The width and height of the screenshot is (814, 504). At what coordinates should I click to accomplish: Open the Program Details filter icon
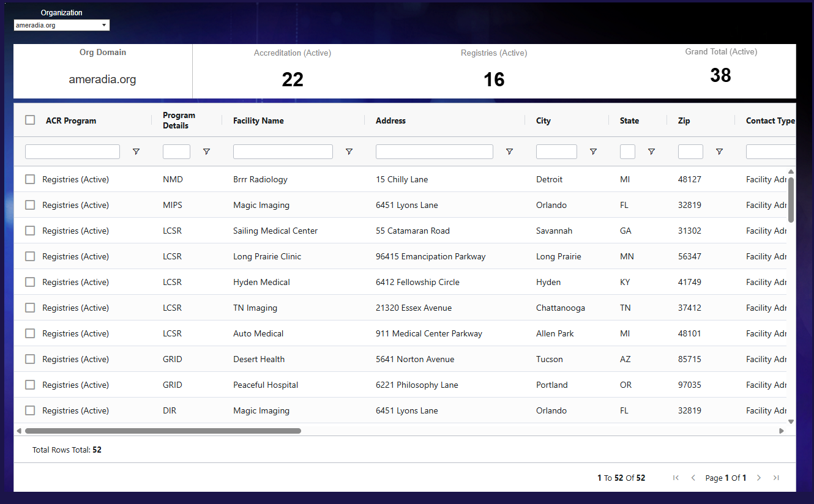pos(206,152)
